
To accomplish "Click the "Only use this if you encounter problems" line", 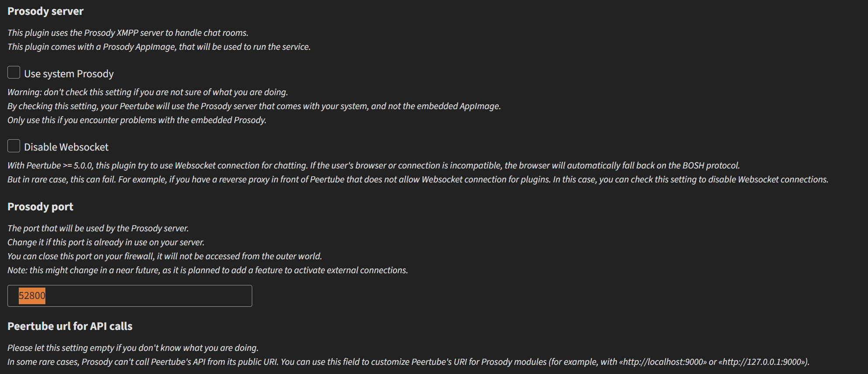I will 137,120.
